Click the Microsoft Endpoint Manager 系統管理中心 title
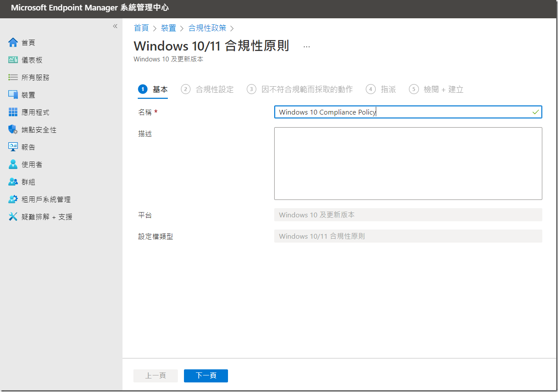This screenshot has height=392, width=558. click(90, 8)
